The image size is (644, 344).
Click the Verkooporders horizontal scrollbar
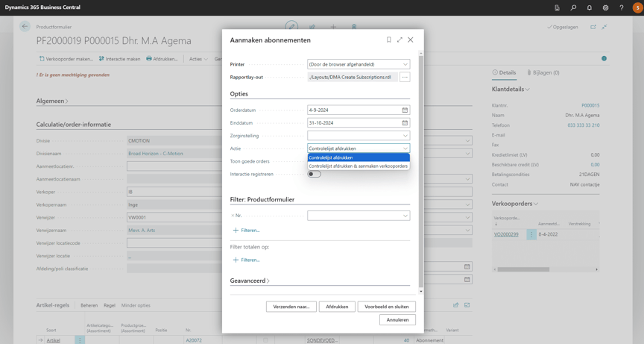click(x=523, y=269)
